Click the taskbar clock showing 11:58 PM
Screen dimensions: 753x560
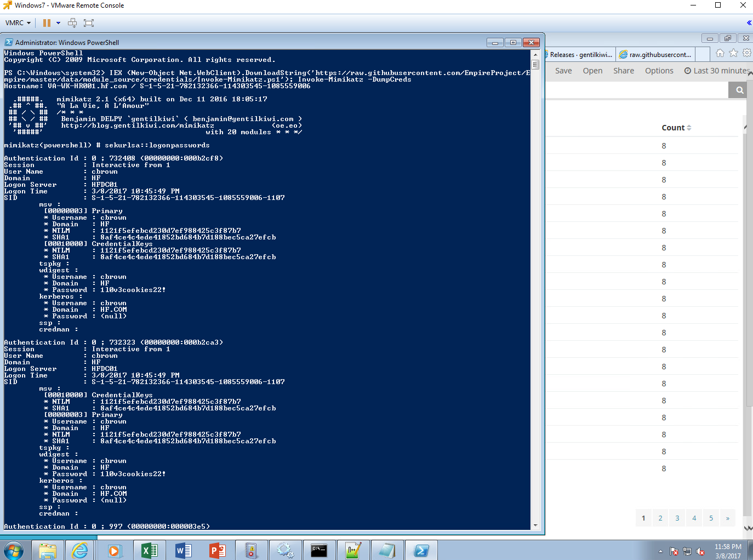pos(728,551)
